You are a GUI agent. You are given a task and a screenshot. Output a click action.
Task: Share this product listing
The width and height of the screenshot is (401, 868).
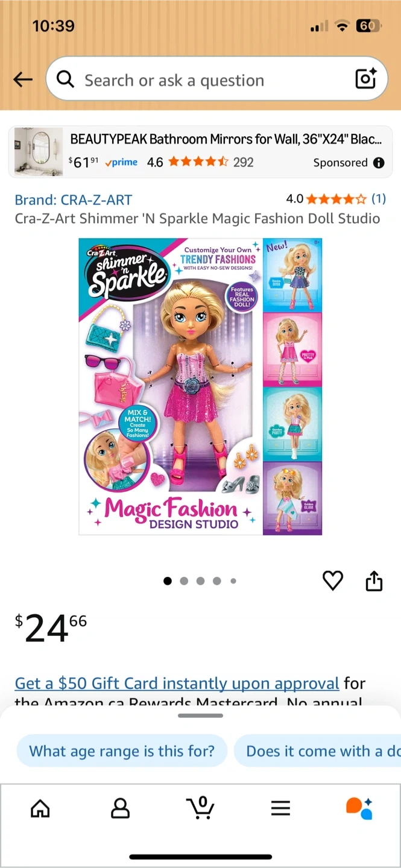[374, 581]
